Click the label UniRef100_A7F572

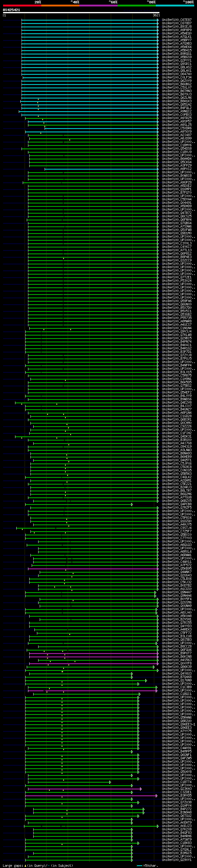(177, 565)
